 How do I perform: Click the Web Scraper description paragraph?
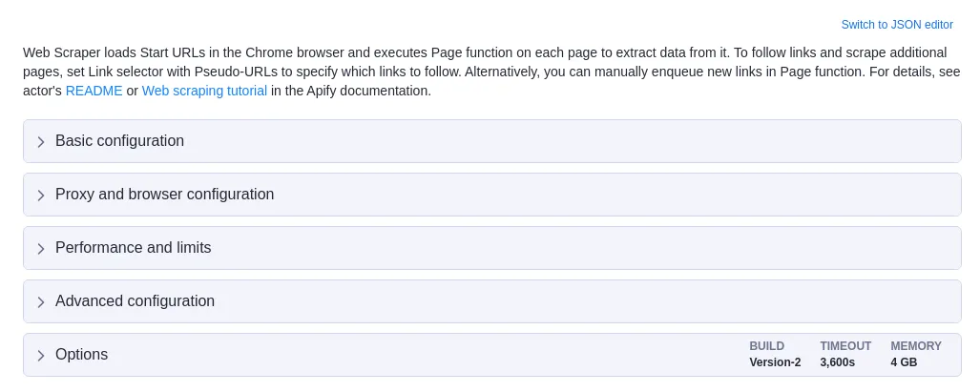(x=491, y=72)
